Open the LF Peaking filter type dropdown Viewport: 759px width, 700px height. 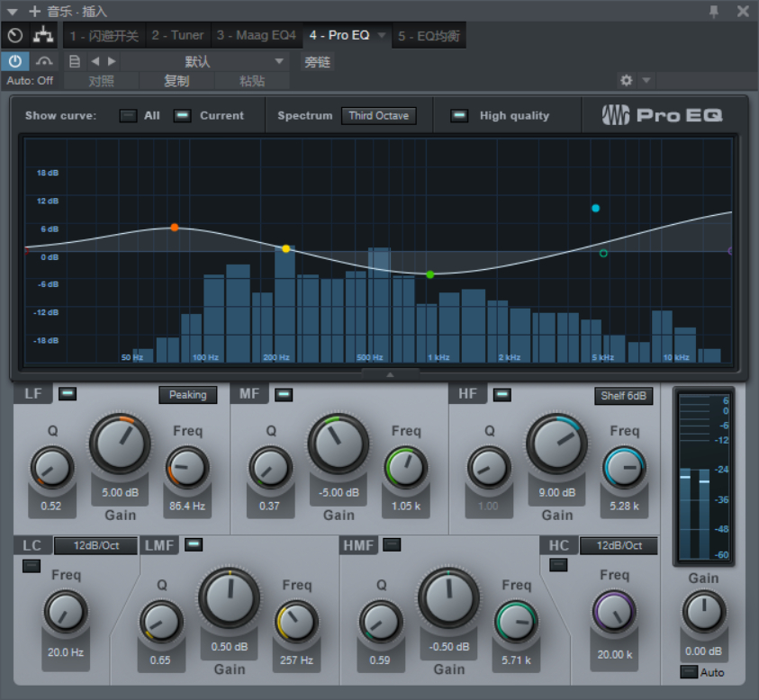pos(187,394)
